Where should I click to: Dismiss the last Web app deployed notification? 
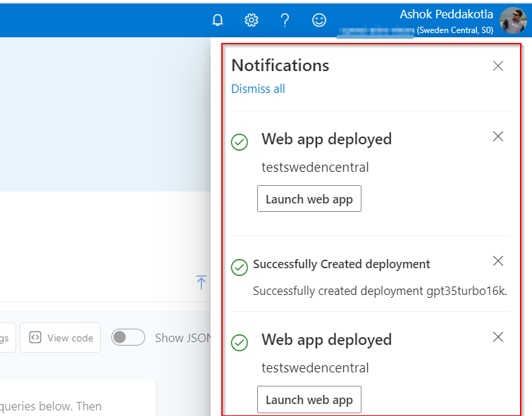coord(498,337)
